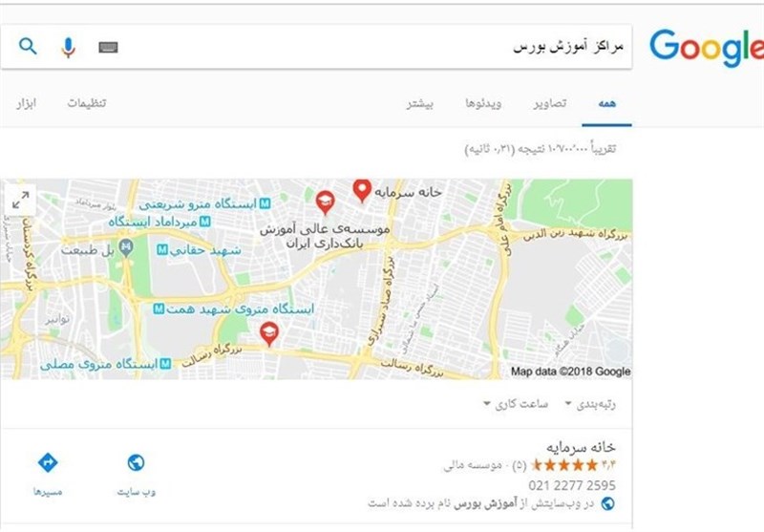Switch to the تصاویر images tab
Screen dimensions: 764x532
click(550, 103)
